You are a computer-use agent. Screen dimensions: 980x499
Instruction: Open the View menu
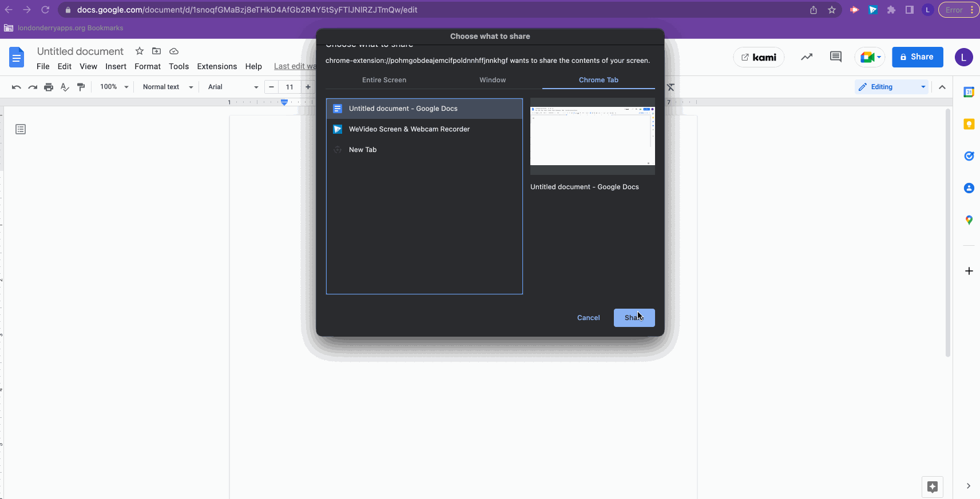[x=88, y=66]
